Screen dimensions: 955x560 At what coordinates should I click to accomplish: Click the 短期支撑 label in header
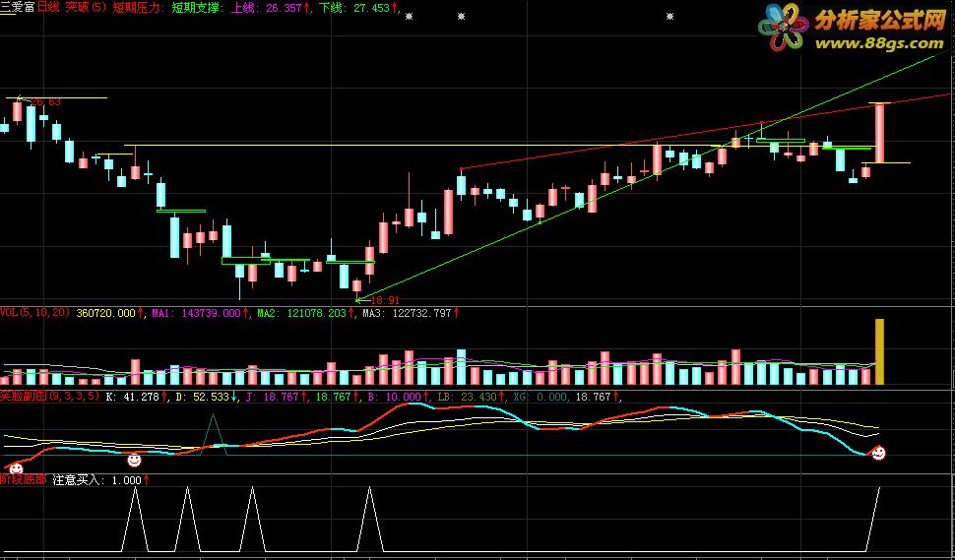(196, 7)
